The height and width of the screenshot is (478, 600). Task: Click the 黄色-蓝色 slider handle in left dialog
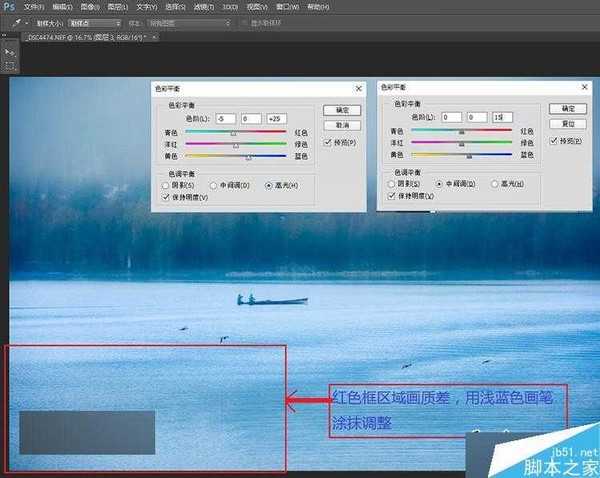[249, 157]
